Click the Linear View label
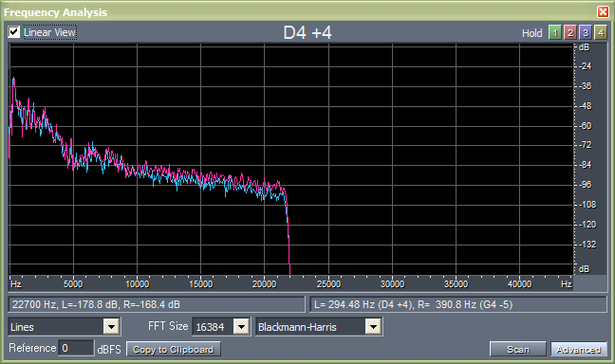 point(49,32)
